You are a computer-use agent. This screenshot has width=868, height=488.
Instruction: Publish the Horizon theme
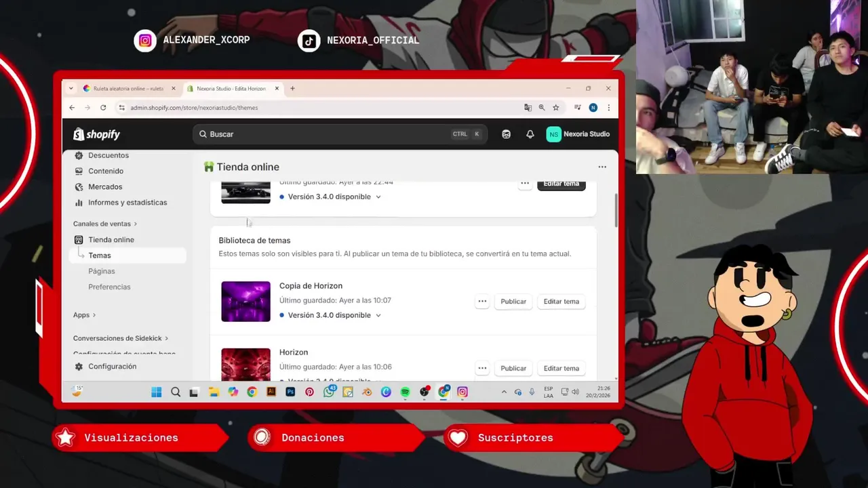[513, 368]
